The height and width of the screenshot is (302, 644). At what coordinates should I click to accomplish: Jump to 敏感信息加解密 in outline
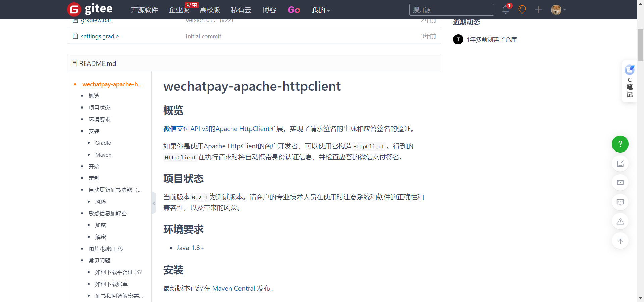coord(107,213)
